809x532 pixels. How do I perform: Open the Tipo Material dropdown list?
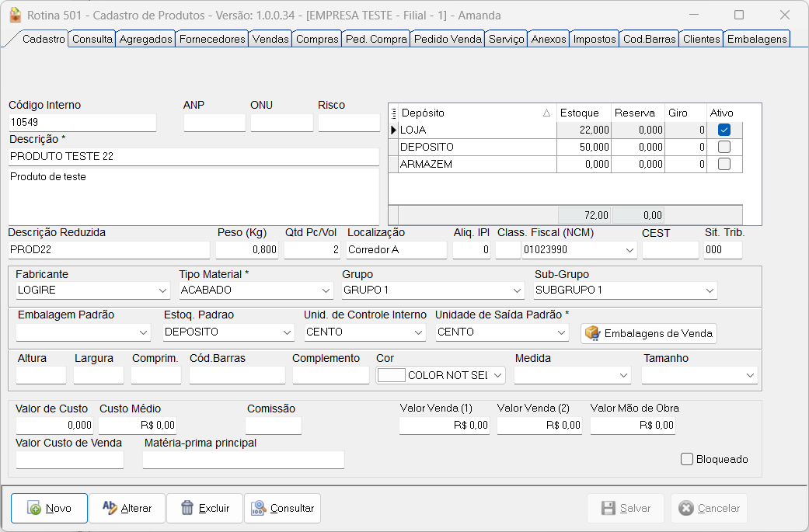(x=326, y=290)
